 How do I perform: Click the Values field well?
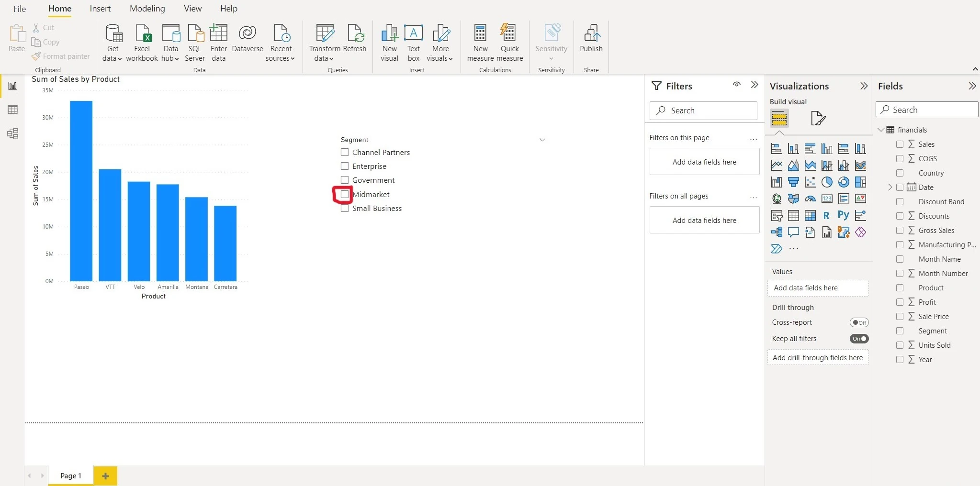tap(818, 288)
